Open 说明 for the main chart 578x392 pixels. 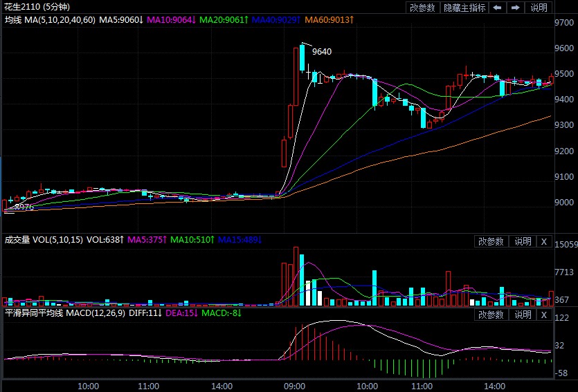click(x=539, y=8)
